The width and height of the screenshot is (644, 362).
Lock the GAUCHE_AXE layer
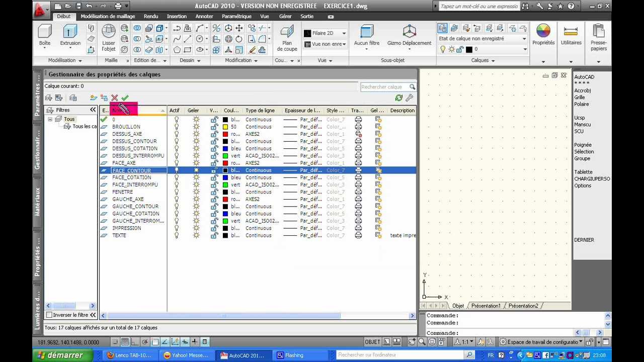[x=214, y=199]
